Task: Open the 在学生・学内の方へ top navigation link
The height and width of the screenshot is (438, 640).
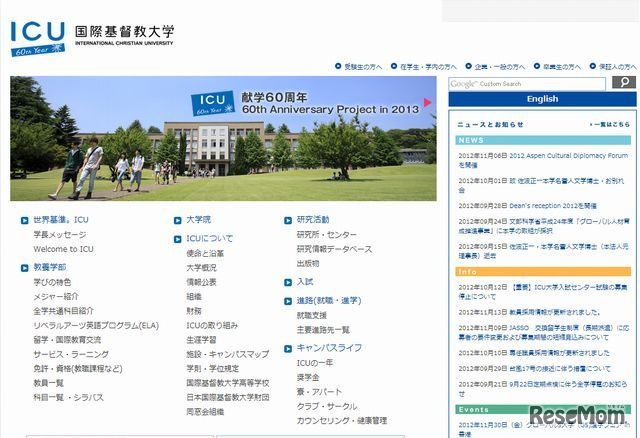Action: point(428,67)
